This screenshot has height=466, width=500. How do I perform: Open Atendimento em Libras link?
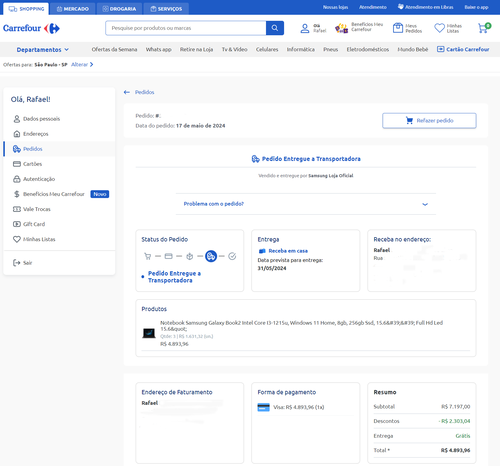click(425, 7)
